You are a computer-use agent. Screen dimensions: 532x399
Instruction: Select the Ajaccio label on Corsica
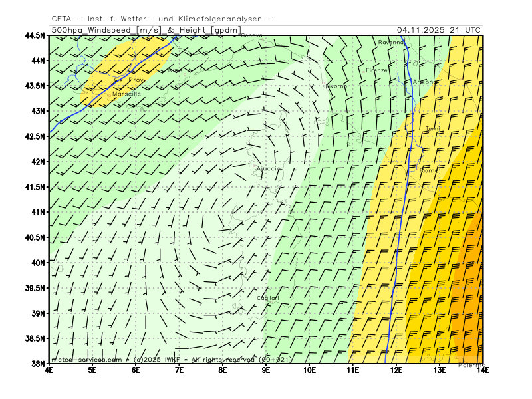click(x=269, y=168)
